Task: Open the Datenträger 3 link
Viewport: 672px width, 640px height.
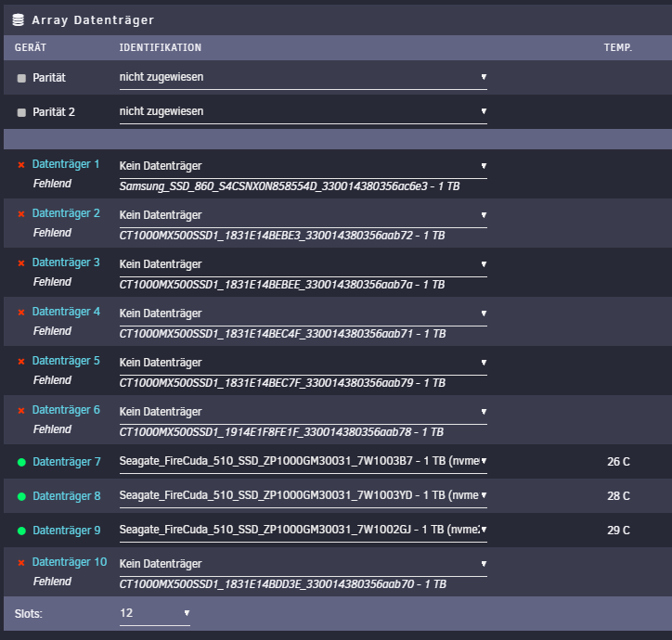Action: 66,262
